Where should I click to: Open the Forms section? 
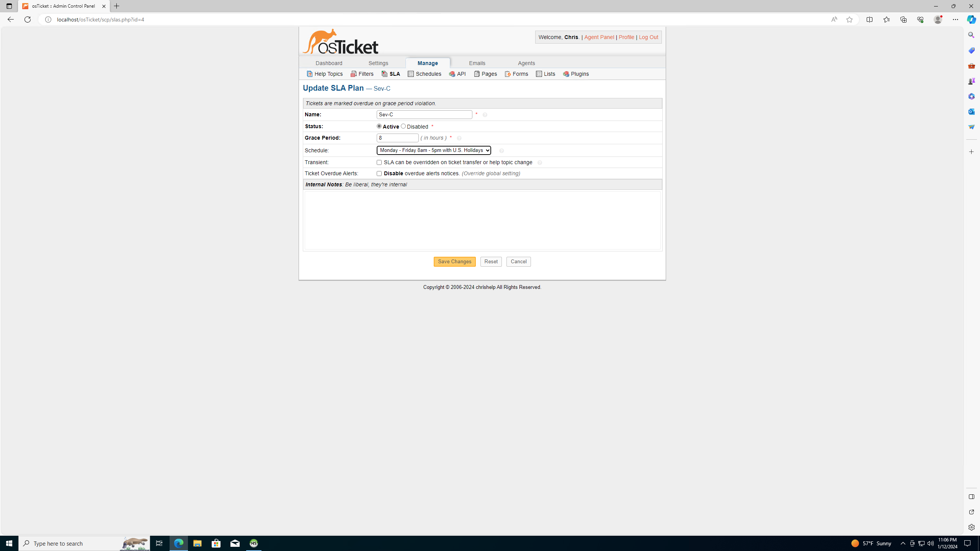pyautogui.click(x=516, y=74)
